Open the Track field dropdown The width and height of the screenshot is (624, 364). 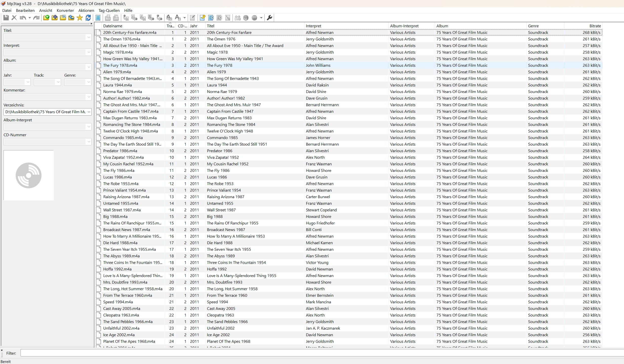point(58,82)
